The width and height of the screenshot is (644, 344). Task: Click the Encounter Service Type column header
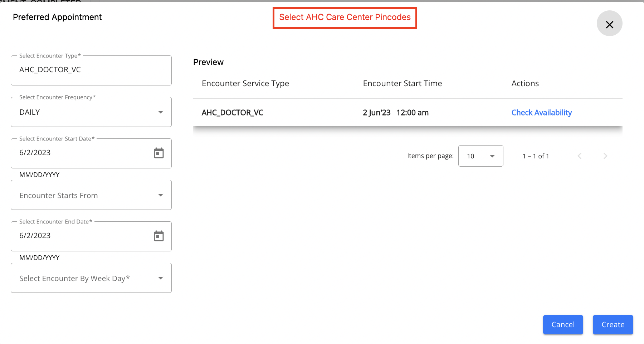245,83
